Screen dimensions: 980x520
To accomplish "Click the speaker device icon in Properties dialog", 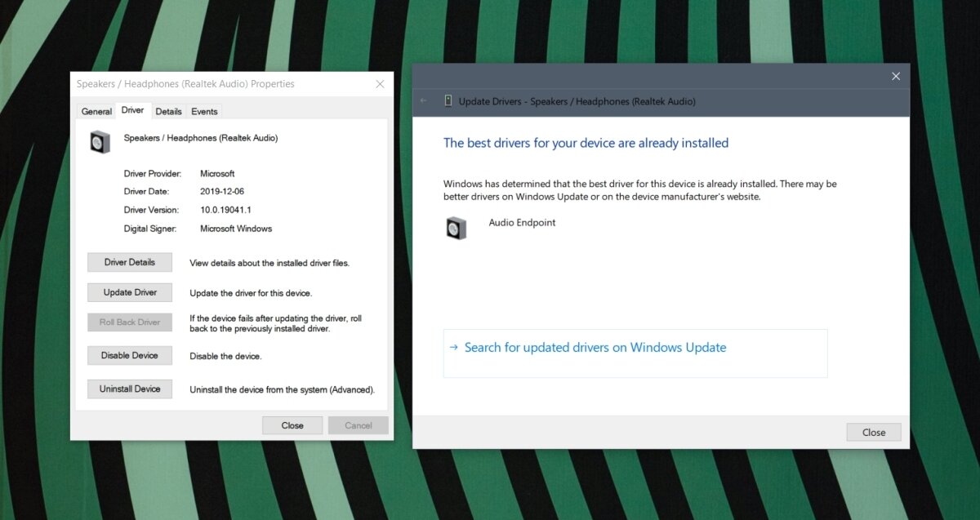I will point(100,140).
